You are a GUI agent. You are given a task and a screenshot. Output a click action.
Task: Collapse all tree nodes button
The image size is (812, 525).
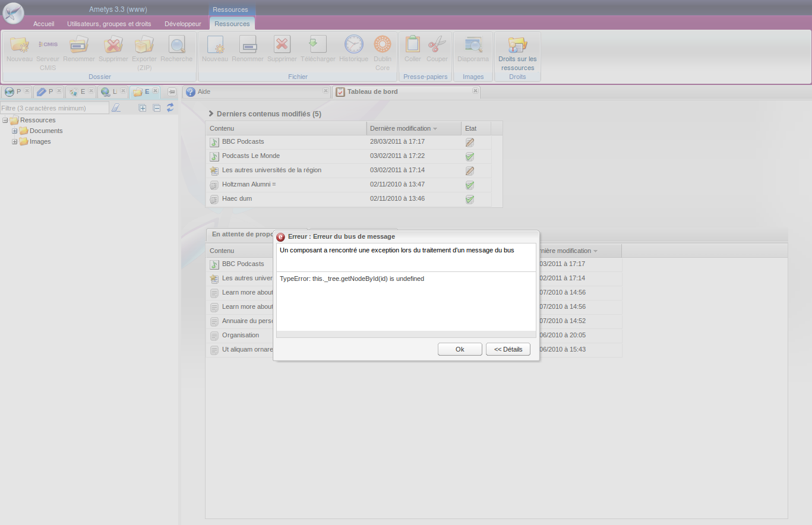[157, 108]
